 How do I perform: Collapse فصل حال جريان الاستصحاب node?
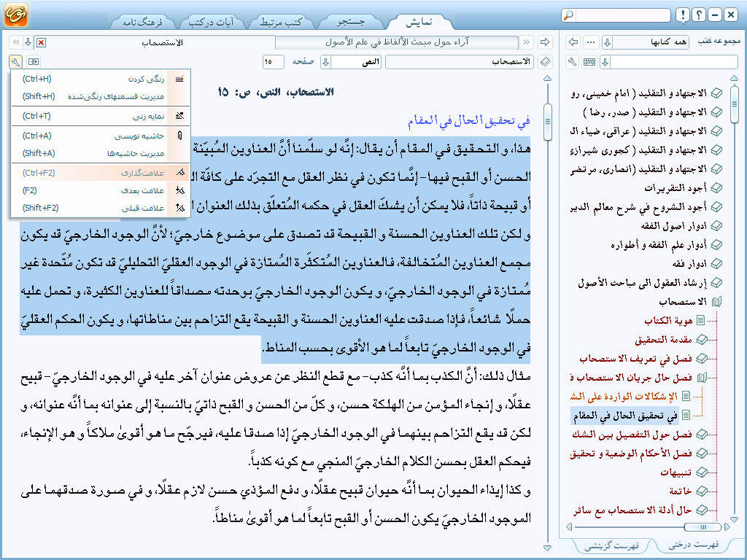(x=701, y=378)
